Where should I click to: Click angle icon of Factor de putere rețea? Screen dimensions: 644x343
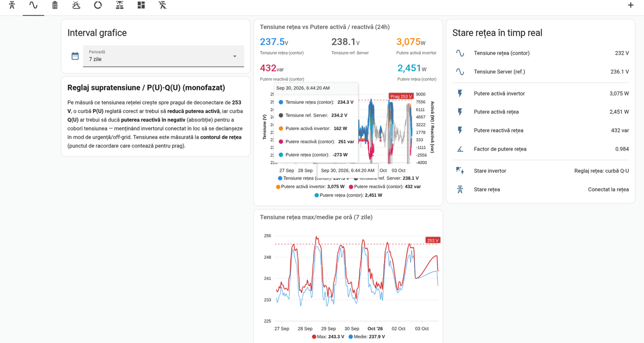(460, 149)
